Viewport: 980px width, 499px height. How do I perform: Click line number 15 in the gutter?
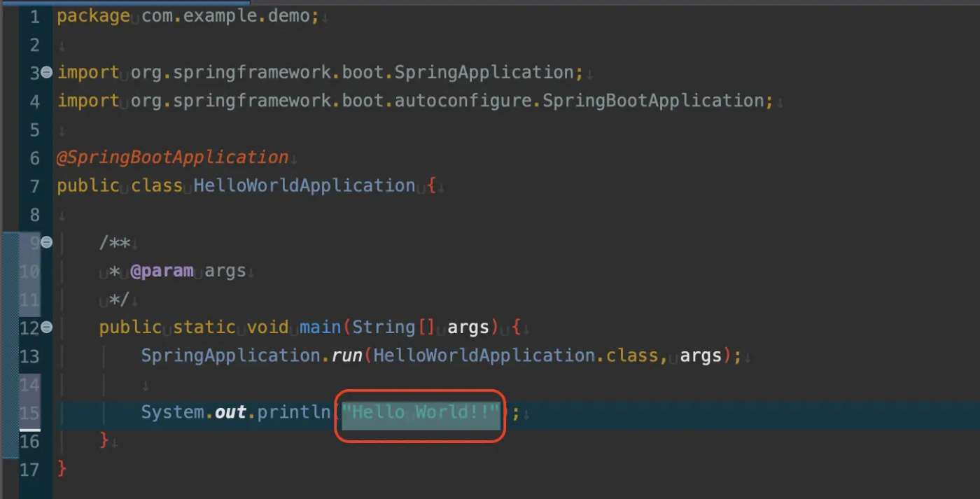tap(29, 412)
